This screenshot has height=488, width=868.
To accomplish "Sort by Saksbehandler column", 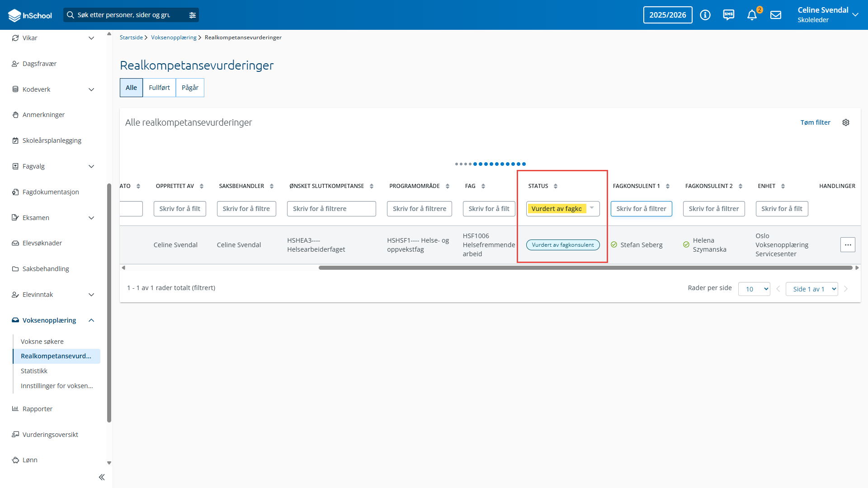I will pyautogui.click(x=272, y=186).
